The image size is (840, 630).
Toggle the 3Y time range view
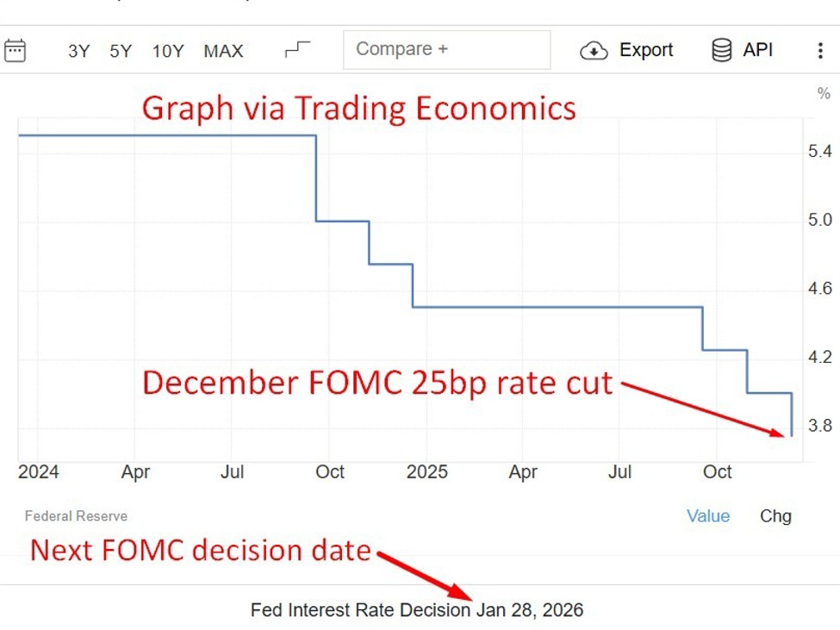[78, 51]
